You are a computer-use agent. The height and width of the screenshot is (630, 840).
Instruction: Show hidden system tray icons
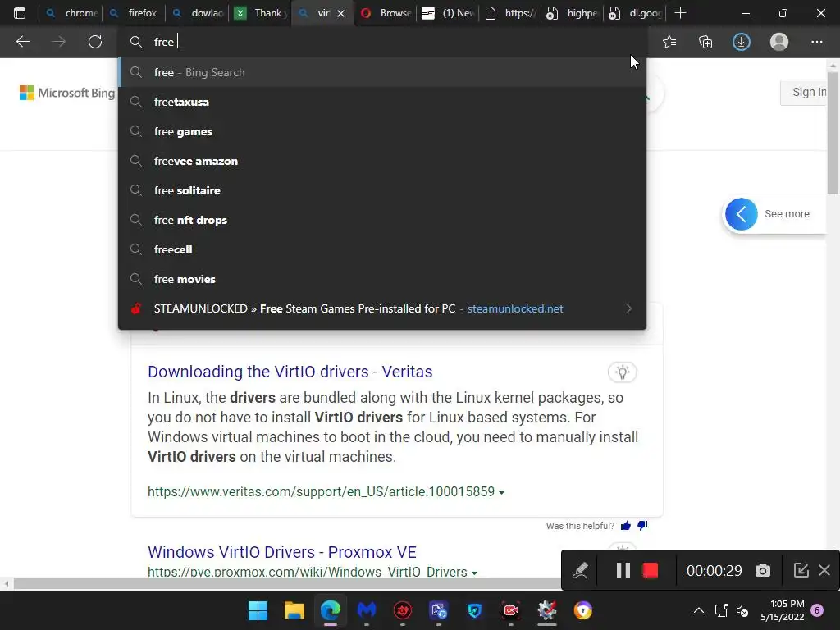pyautogui.click(x=699, y=610)
